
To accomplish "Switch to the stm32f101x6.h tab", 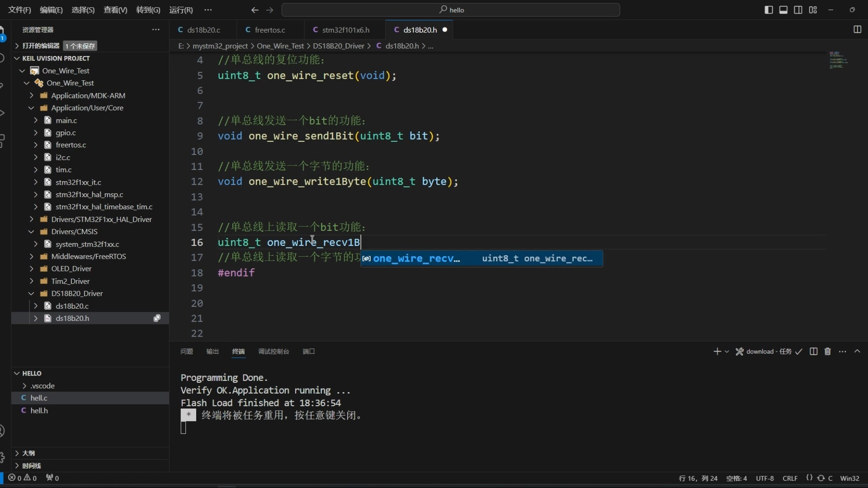I will click(345, 30).
